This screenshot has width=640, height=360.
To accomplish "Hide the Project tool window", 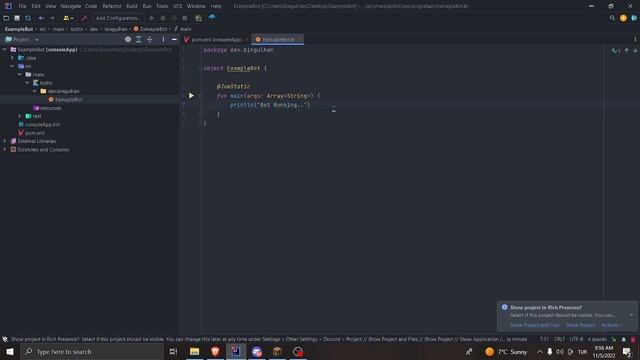I will pos(174,39).
